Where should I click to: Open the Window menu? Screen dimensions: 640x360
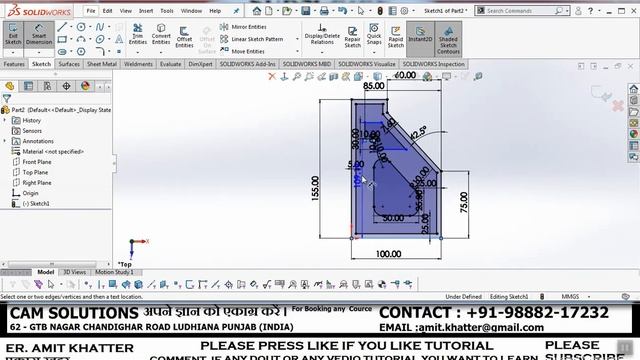(x=191, y=11)
